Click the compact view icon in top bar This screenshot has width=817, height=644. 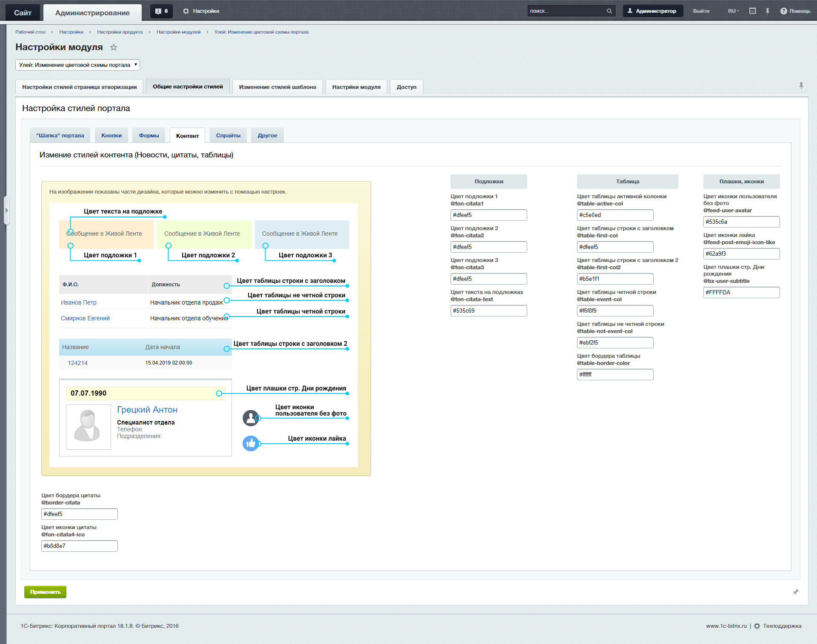click(753, 11)
